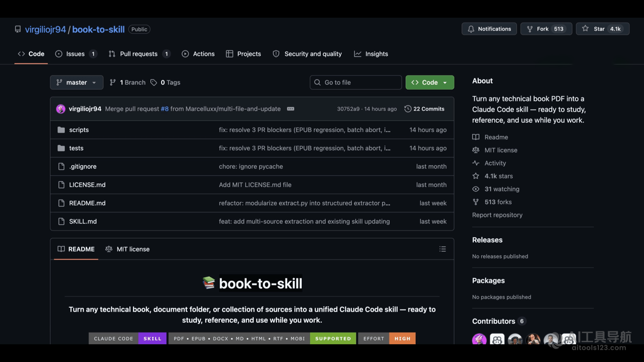Click the branch icon beside 1 Branch

pyautogui.click(x=113, y=83)
